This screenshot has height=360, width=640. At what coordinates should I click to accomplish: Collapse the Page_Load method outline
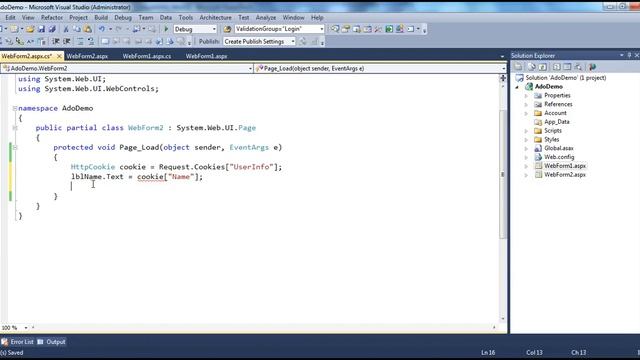pos(15,147)
